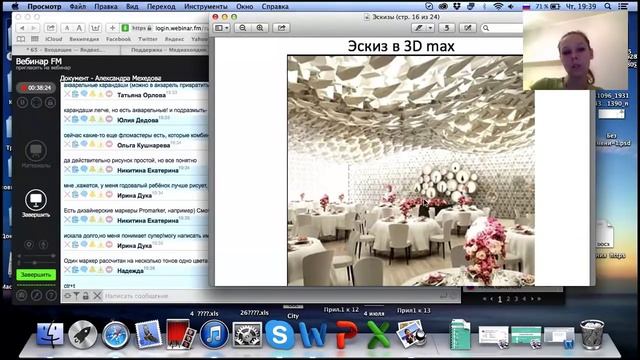Open Safari's reading list book icon
The width and height of the screenshot is (640, 360).
point(21,39)
